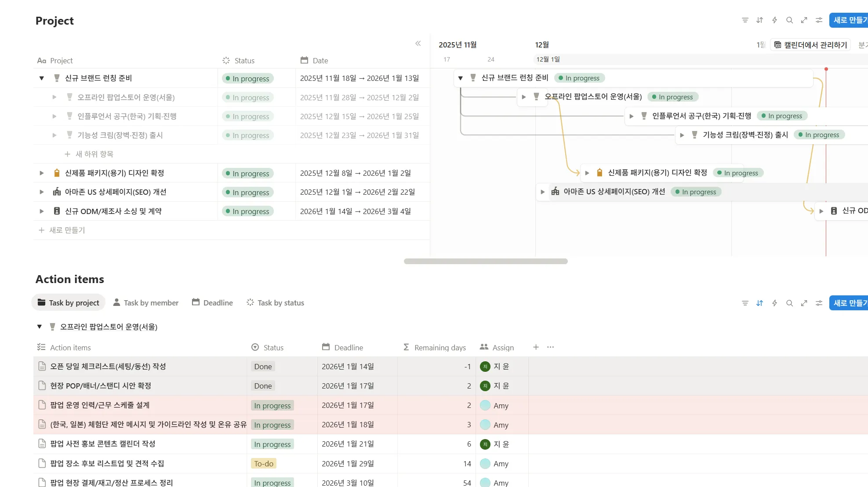868x487 pixels.
Task: Click the search icon in Action items toolbar
Action: [x=789, y=303]
